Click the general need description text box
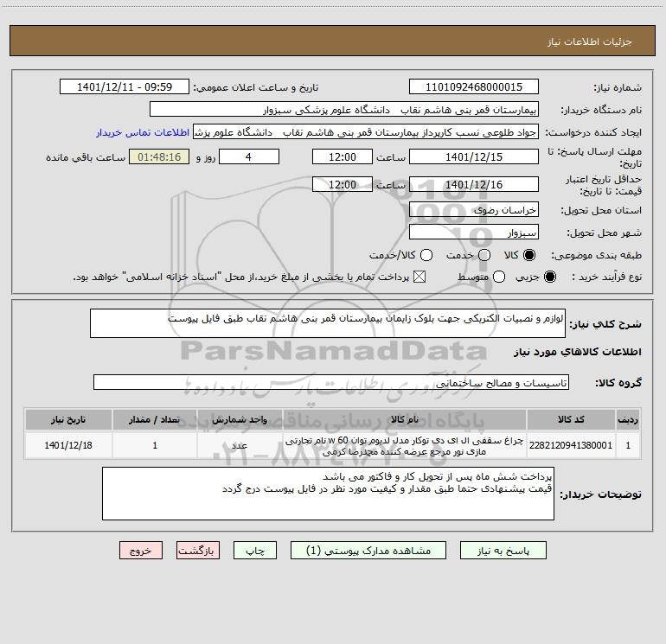The image size is (666, 644). click(328, 323)
